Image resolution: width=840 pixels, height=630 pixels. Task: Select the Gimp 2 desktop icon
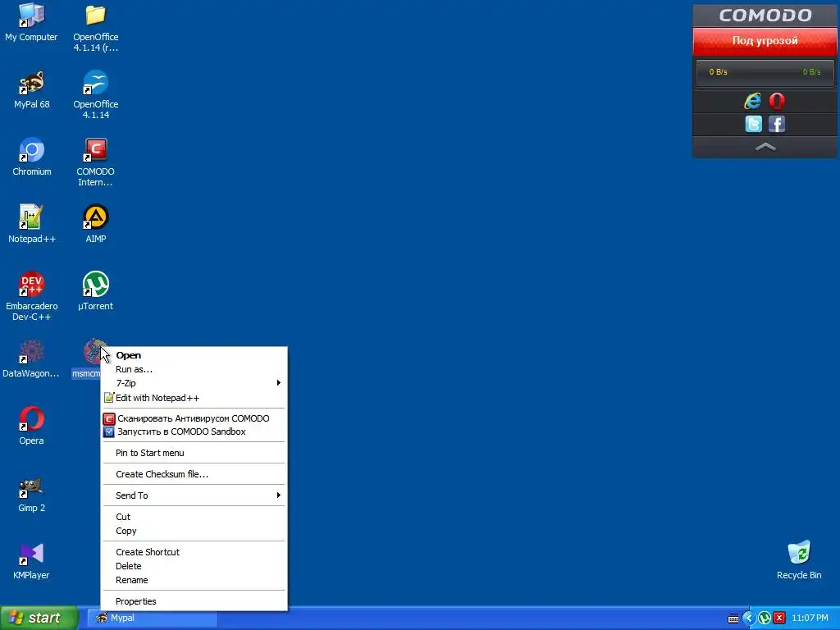tap(32, 493)
